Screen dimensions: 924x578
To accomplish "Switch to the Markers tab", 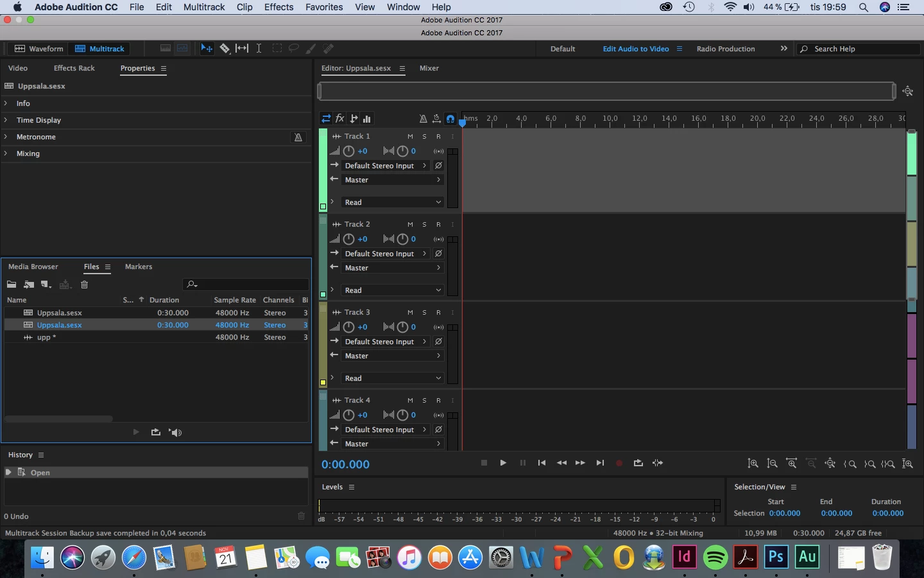I will [x=139, y=267].
